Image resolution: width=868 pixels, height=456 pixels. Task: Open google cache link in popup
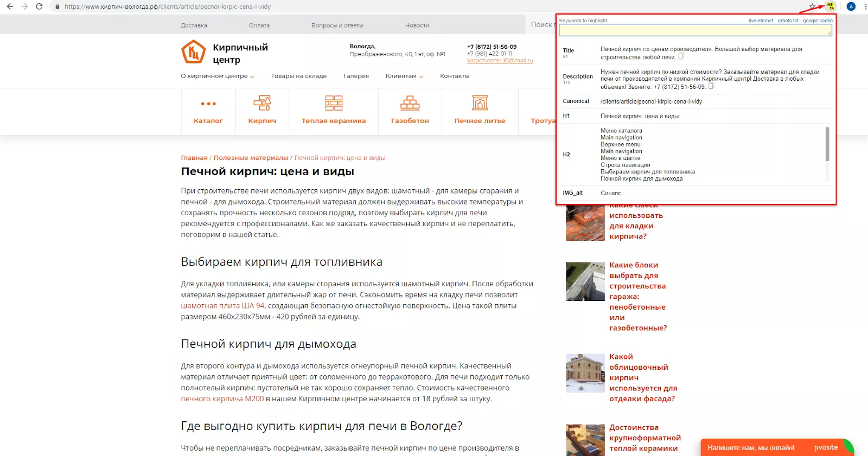[x=818, y=21]
